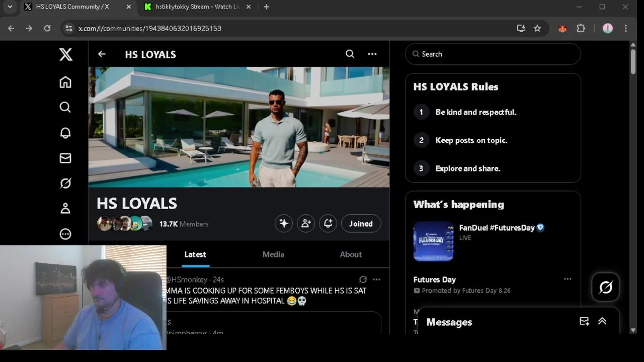Screen dimensions: 644x362
Task: Close the HS LOYALS Community tab
Action: tap(129, 7)
